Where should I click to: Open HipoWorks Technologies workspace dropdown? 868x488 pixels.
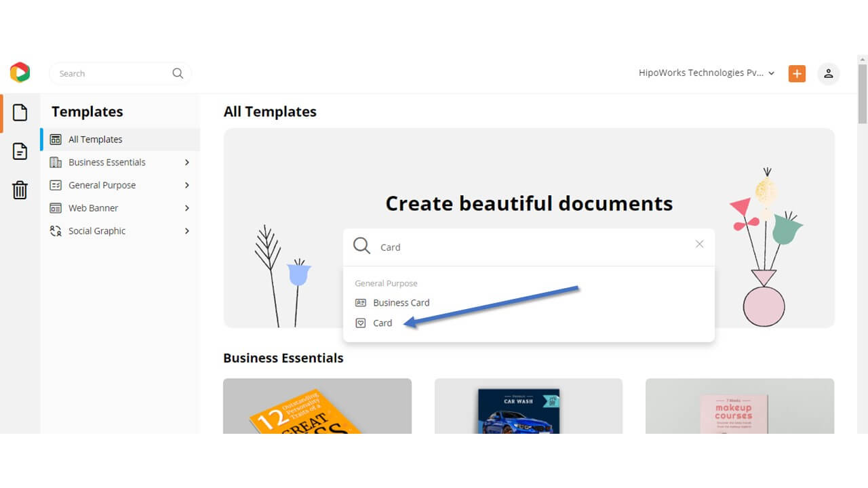coord(706,73)
